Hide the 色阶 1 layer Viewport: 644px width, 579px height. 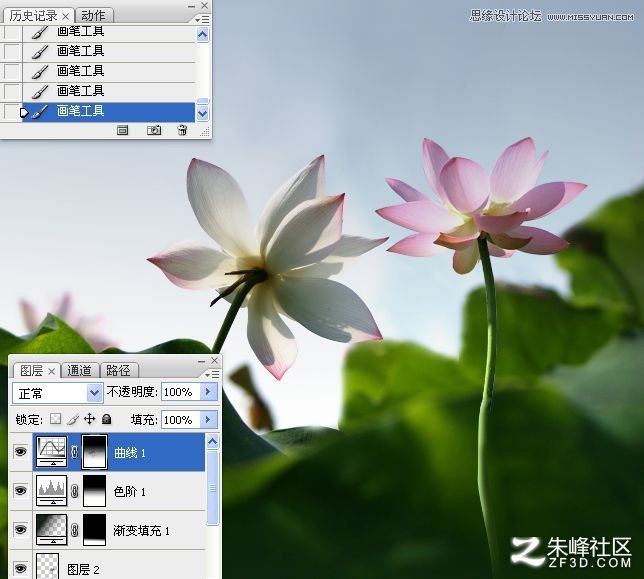click(21, 491)
